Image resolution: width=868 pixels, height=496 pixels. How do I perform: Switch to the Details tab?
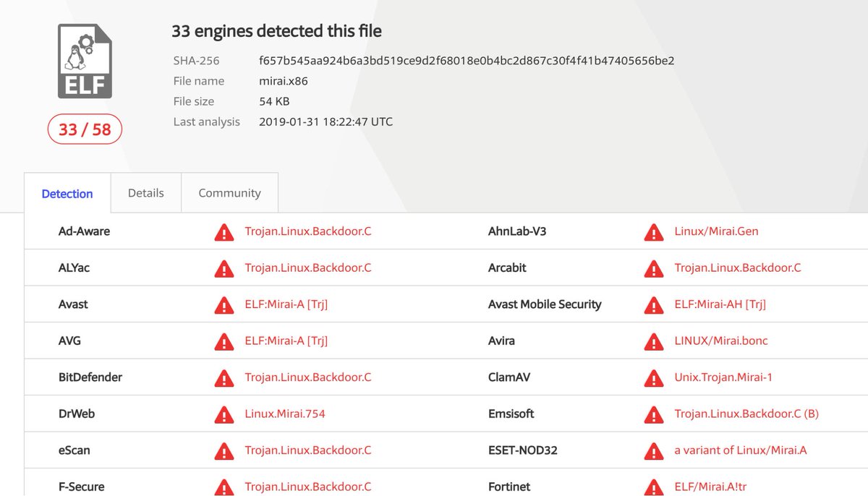point(146,193)
